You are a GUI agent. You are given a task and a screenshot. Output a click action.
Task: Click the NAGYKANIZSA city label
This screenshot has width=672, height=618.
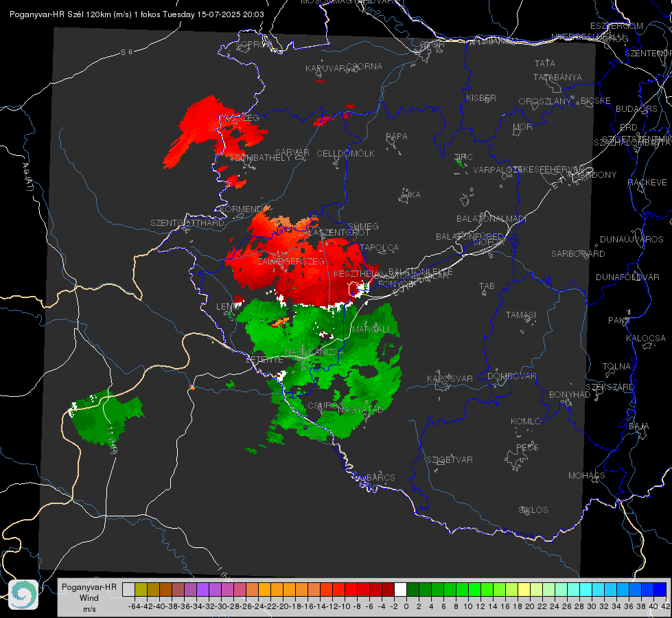(314, 352)
